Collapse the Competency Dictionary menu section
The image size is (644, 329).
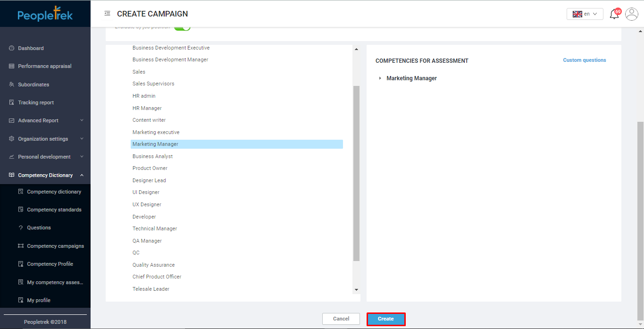click(82, 175)
